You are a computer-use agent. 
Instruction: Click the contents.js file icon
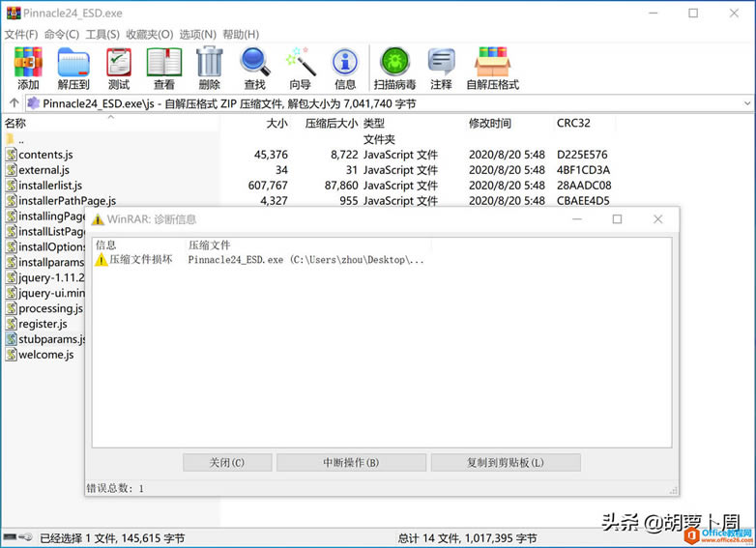click(11, 155)
